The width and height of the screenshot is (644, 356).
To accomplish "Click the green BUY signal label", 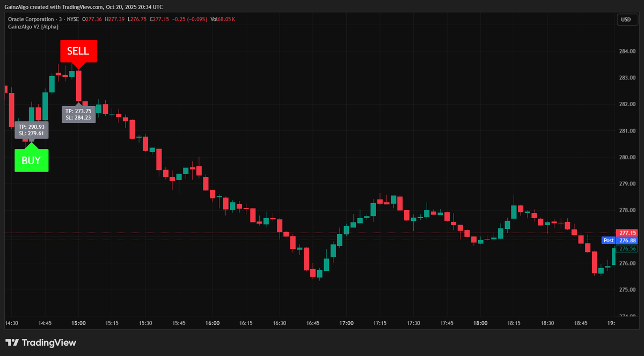I will click(x=31, y=160).
